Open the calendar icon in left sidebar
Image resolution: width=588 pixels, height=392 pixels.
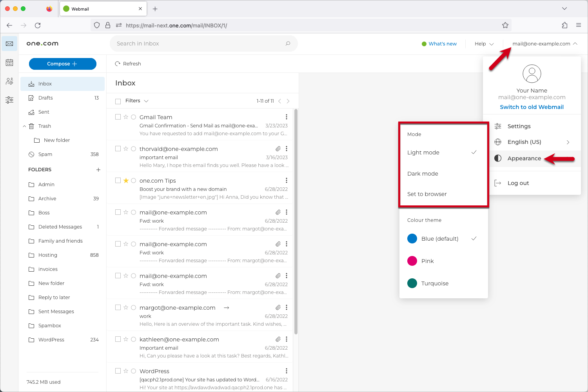pyautogui.click(x=9, y=63)
